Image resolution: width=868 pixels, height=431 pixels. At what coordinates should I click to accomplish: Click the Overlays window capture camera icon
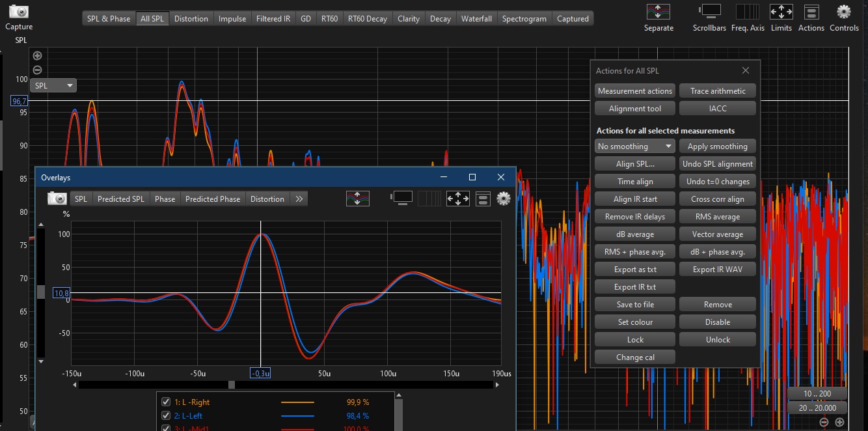pos(58,199)
